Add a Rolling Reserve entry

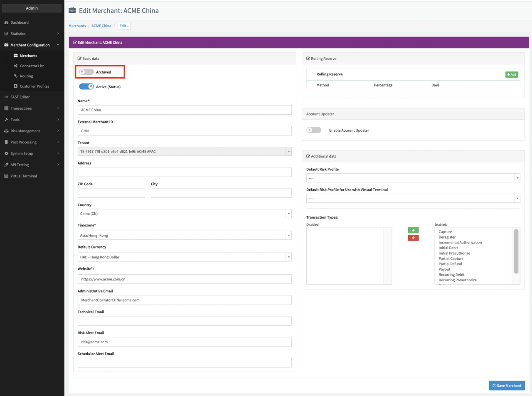(x=511, y=74)
